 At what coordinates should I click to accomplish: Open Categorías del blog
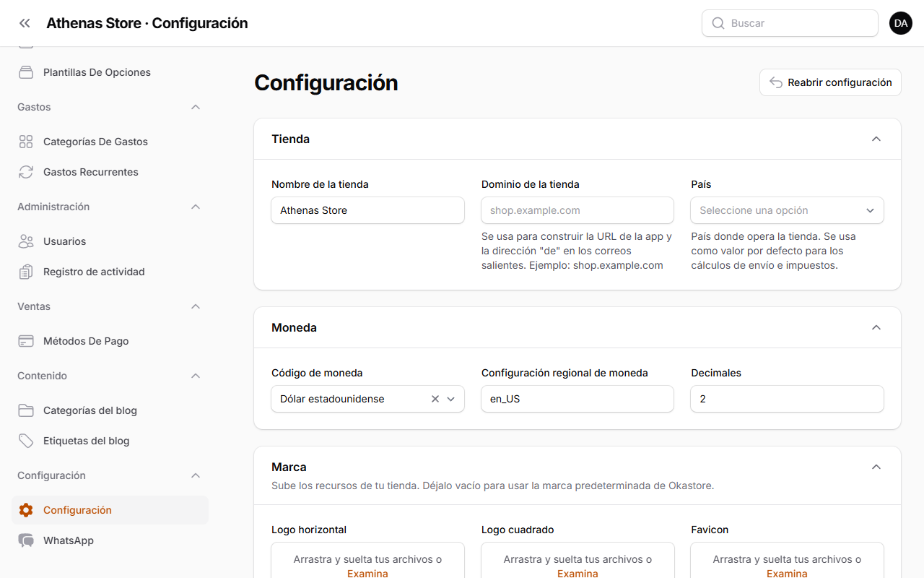[110, 410]
